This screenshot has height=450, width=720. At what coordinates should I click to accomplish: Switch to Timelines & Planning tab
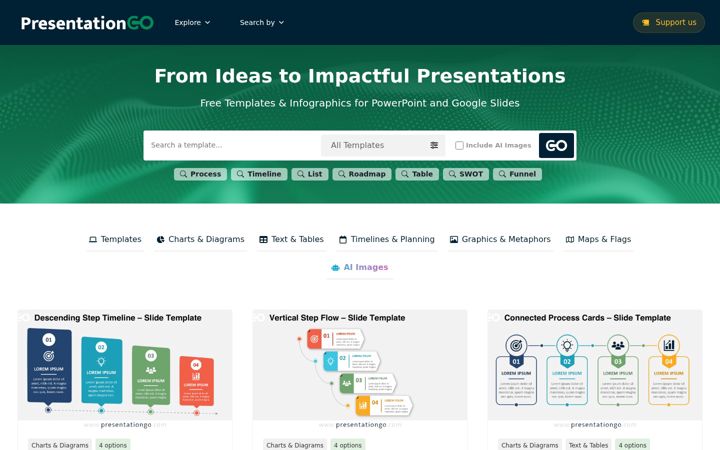pos(387,239)
